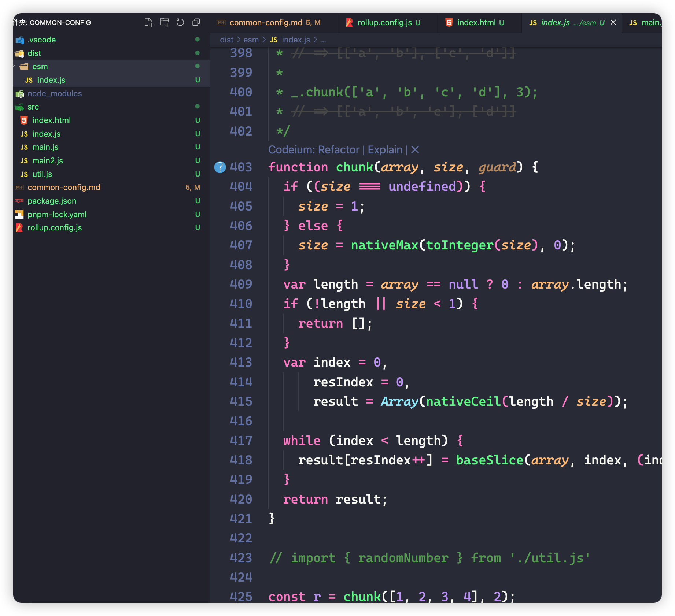675x616 pixels.
Task: Open pnpm-lock.yaml in the file tree
Action: (112, 214)
